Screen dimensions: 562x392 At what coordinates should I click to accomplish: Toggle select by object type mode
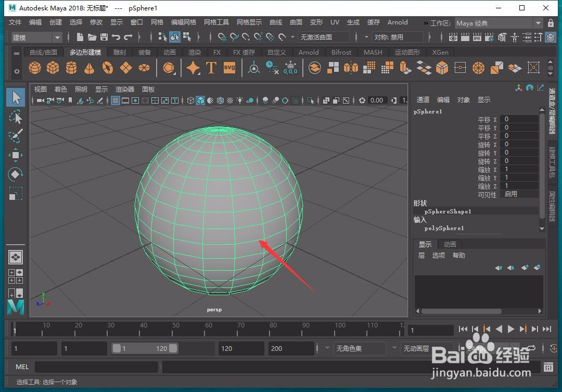click(x=174, y=37)
